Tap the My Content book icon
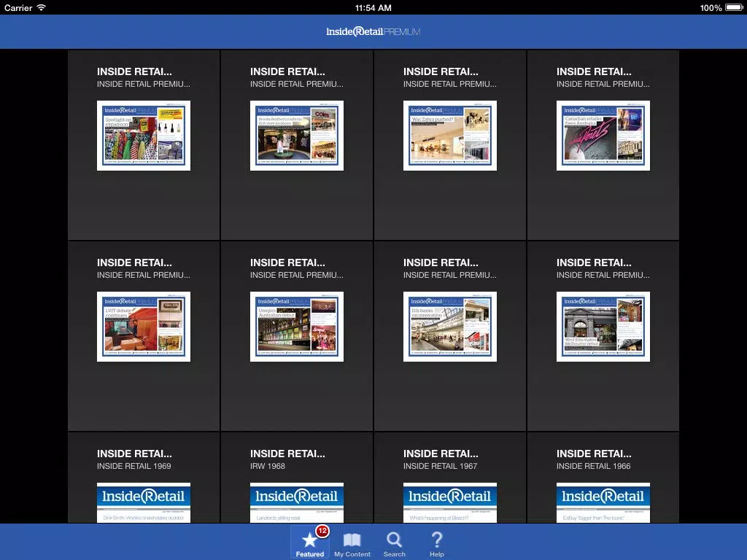 coord(352,542)
